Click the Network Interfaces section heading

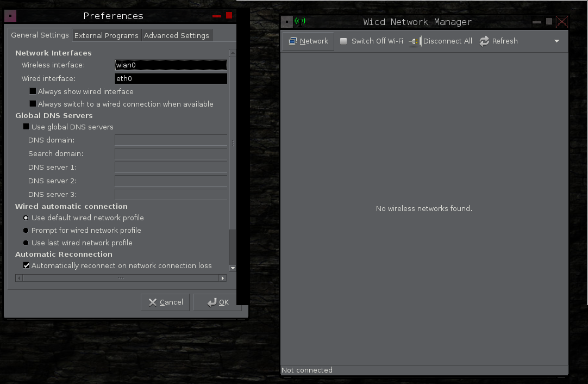pos(53,53)
